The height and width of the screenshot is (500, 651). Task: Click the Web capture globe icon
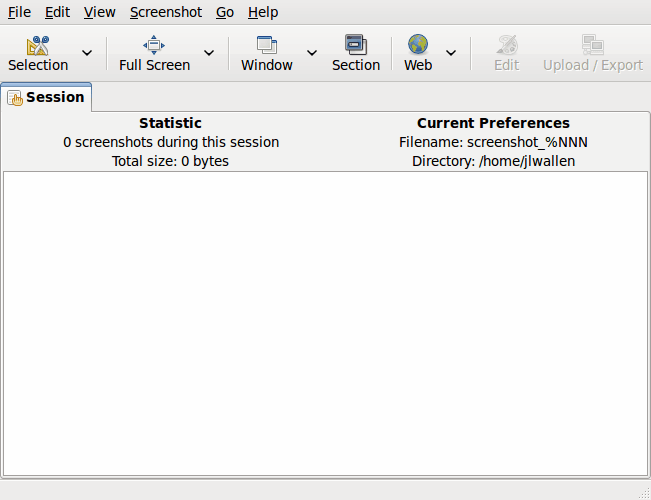[x=418, y=45]
